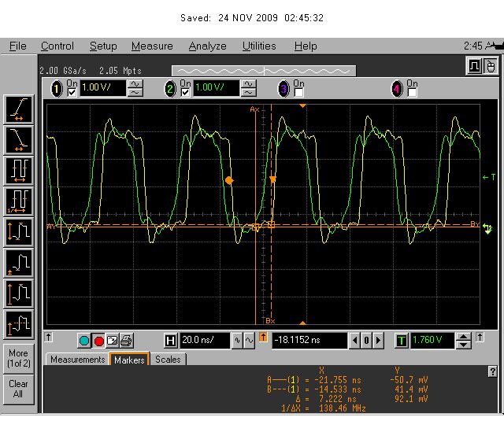This screenshot has height=428, width=504.
Task: Enable channel 3 On checkbox
Action: point(299,93)
